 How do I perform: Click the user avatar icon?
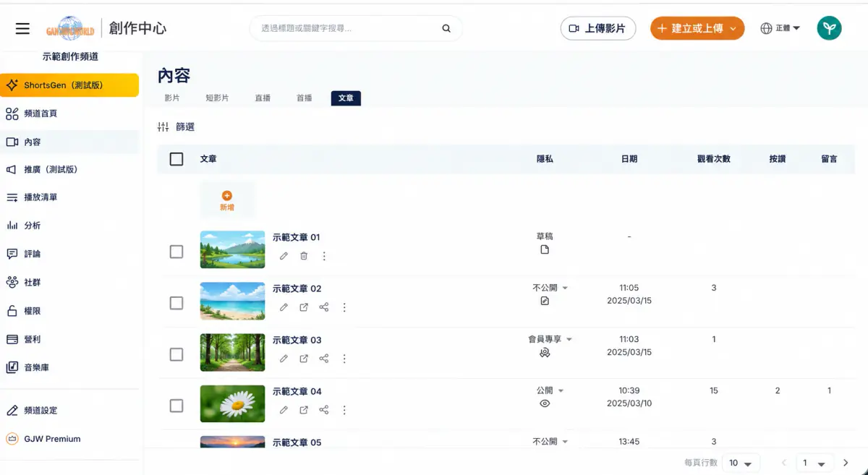(x=829, y=28)
